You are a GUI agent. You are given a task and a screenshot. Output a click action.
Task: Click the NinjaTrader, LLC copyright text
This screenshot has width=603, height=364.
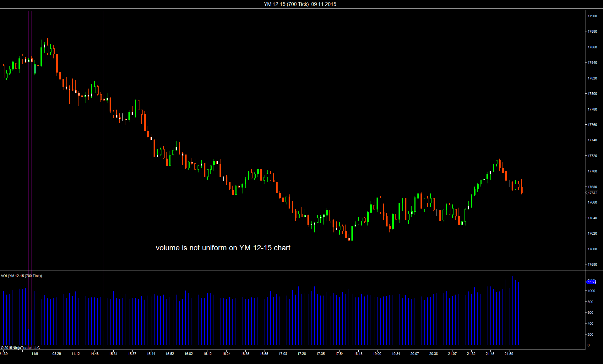pyautogui.click(x=20, y=348)
